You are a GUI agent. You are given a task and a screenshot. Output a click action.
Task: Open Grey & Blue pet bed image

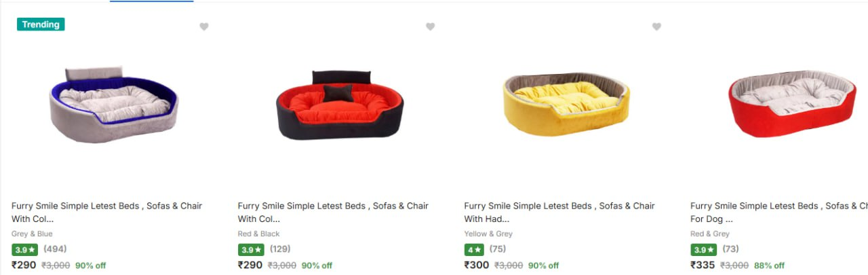(113, 105)
